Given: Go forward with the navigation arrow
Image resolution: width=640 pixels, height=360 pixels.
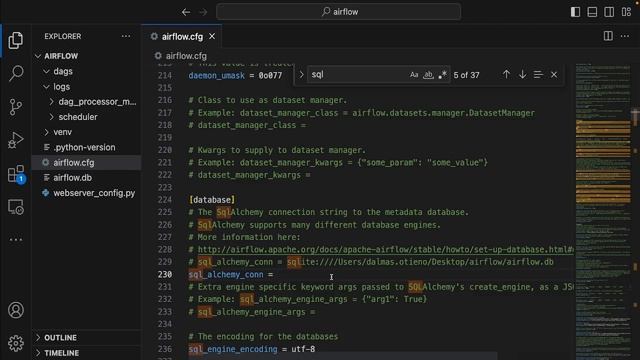Looking at the screenshot, I should (203, 12).
